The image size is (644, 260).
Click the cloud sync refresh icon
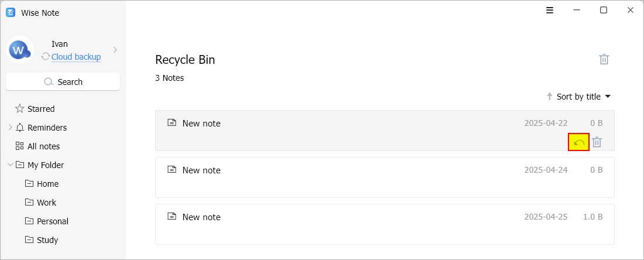46,57
